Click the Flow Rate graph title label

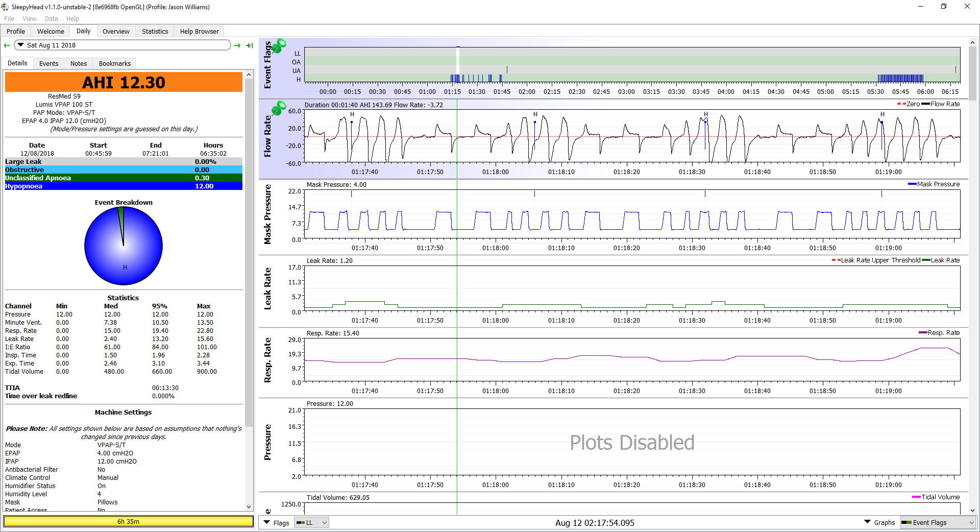coord(267,136)
